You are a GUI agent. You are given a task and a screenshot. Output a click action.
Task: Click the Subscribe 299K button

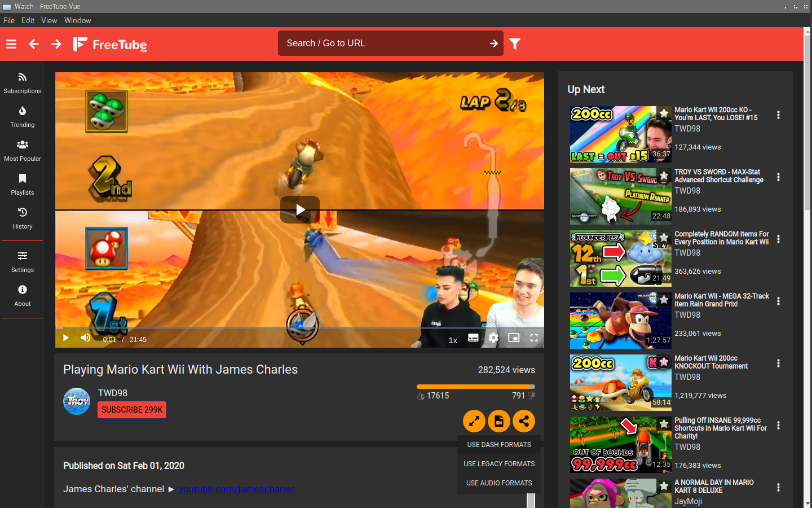coord(132,410)
